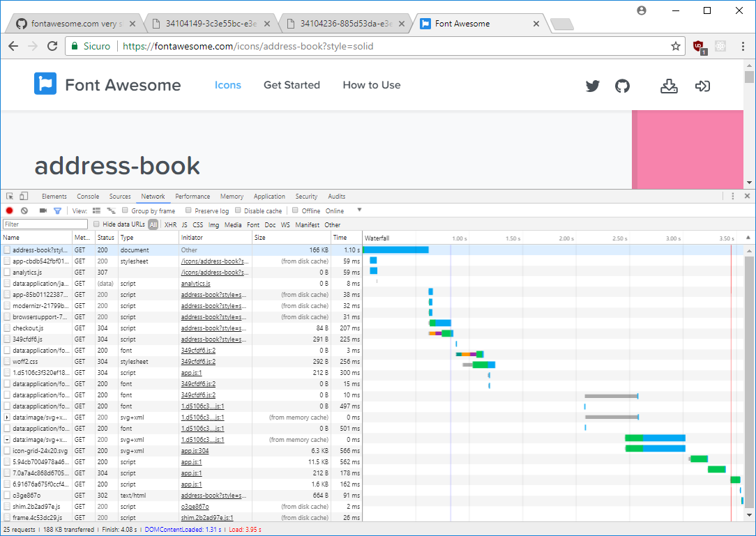Image resolution: width=756 pixels, height=536 pixels.
Task: Open the Audits tab
Action: pos(337,196)
